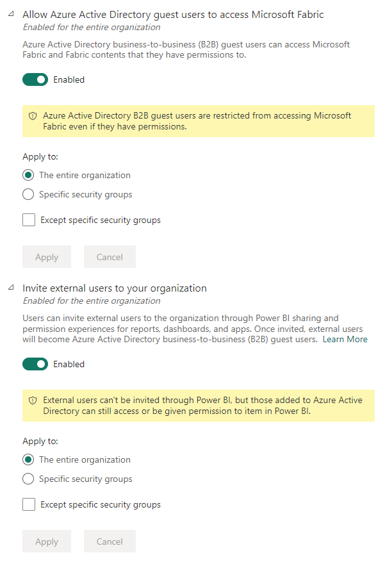392x562 pixels.
Task: Check Except specific security groups under guest access
Action: [x=28, y=219]
